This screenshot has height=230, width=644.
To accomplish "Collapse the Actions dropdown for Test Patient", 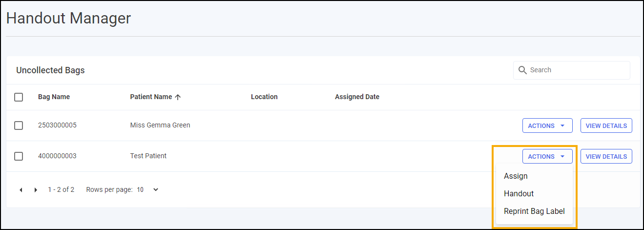I will (547, 156).
